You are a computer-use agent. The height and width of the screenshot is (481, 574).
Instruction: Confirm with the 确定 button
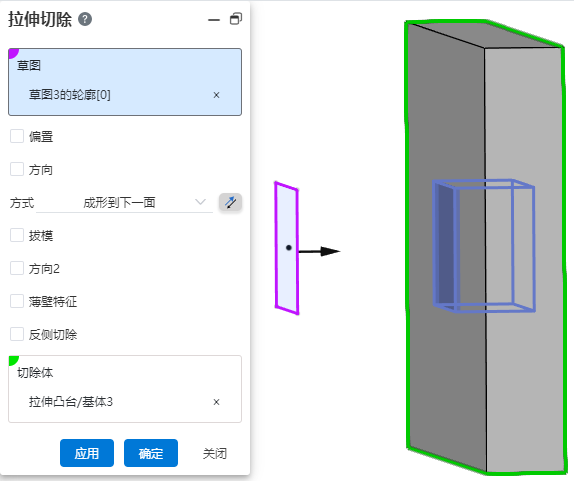151,453
